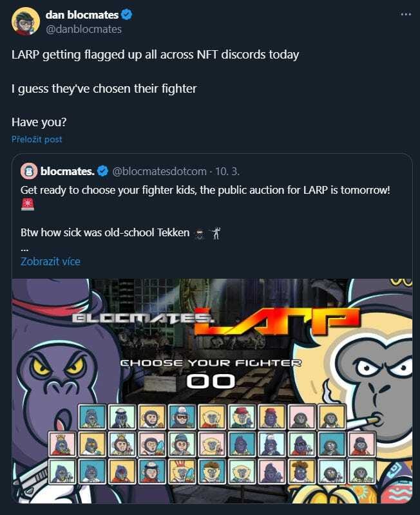Click the red siren emoji
Viewport: 420px width, 515px height.
28,204
